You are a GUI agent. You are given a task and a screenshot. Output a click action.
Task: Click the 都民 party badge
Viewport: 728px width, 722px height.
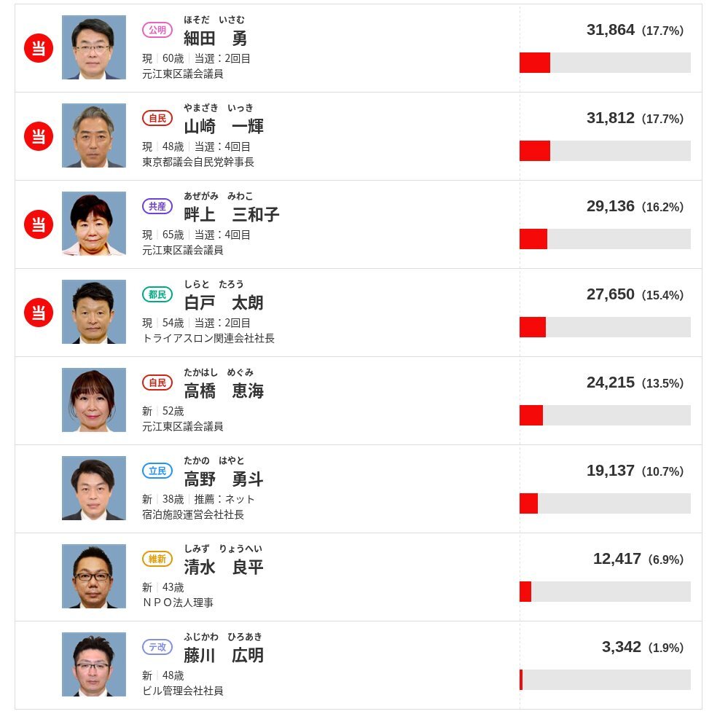[x=157, y=294]
